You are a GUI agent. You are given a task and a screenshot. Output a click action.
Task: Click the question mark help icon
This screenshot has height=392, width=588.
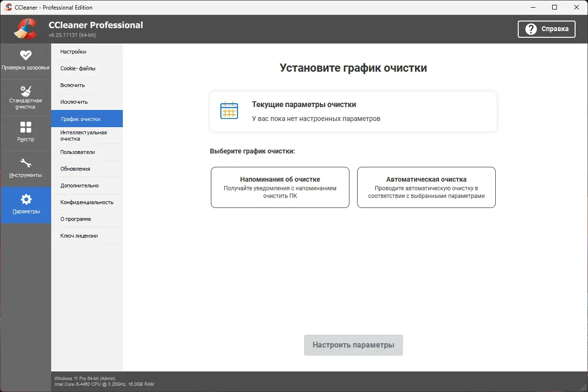point(531,29)
